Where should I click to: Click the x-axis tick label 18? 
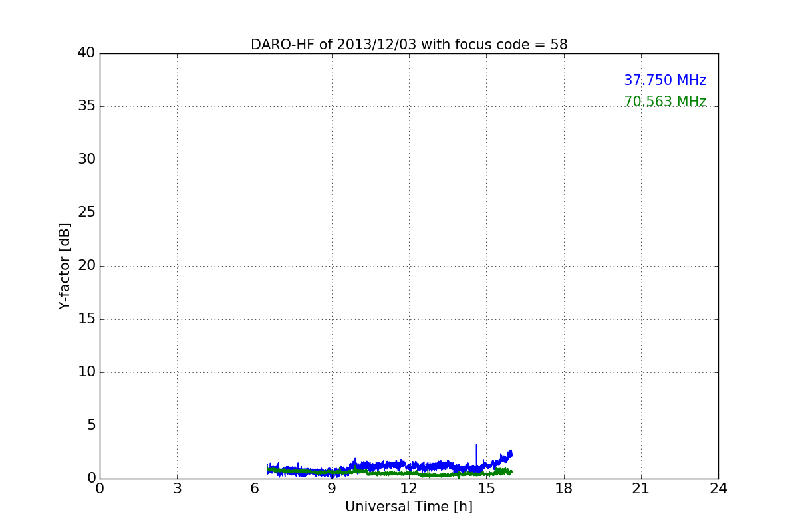564,489
